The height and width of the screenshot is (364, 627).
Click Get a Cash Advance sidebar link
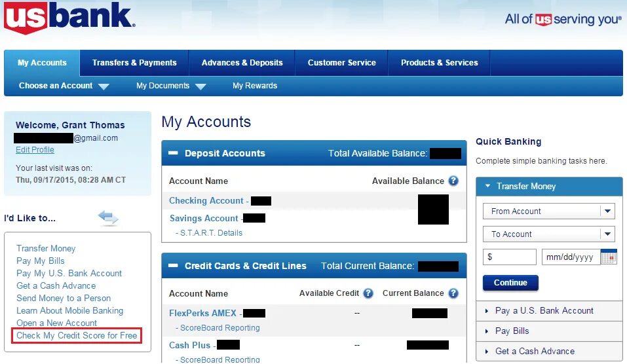(x=56, y=285)
